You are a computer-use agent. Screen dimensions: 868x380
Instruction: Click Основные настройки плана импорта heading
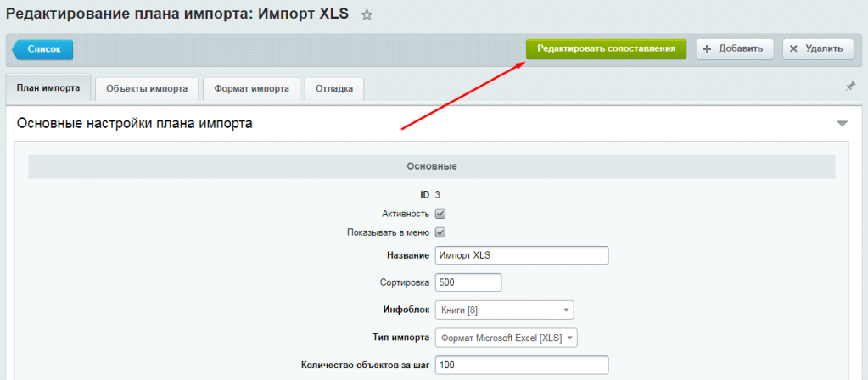point(135,123)
